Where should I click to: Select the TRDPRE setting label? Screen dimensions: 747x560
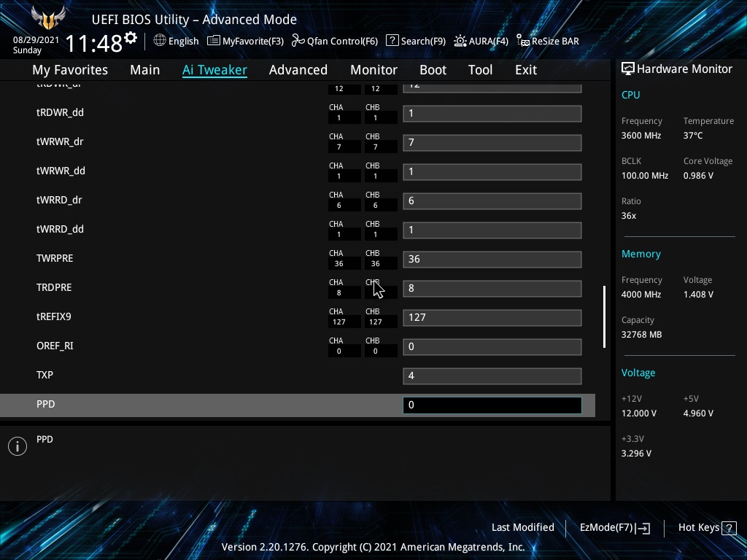tap(54, 287)
